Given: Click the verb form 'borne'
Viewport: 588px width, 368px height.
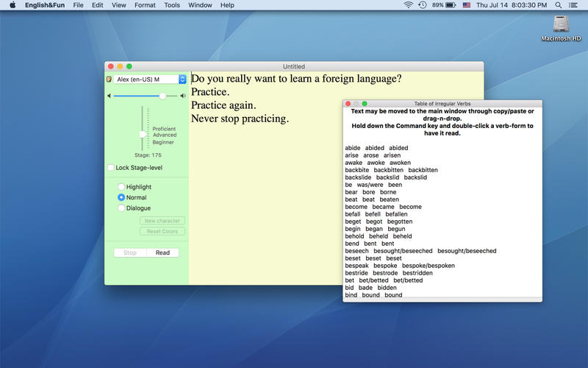Looking at the screenshot, I should (388, 192).
